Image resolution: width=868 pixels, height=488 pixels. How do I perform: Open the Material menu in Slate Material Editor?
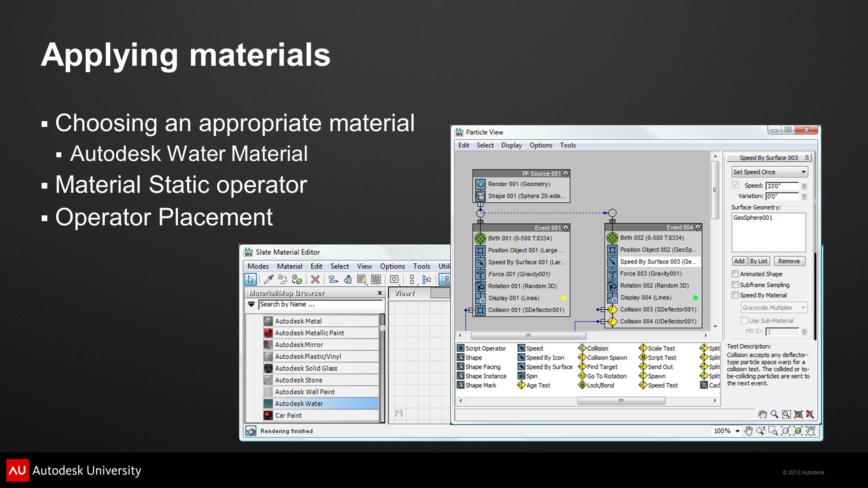(289, 266)
